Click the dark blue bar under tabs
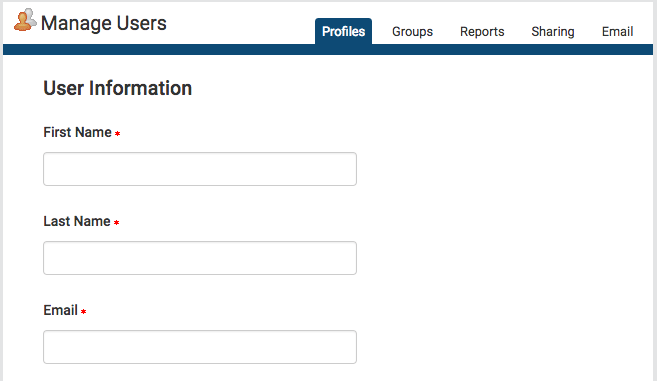Image resolution: width=657 pixels, height=381 pixels. 328,49
